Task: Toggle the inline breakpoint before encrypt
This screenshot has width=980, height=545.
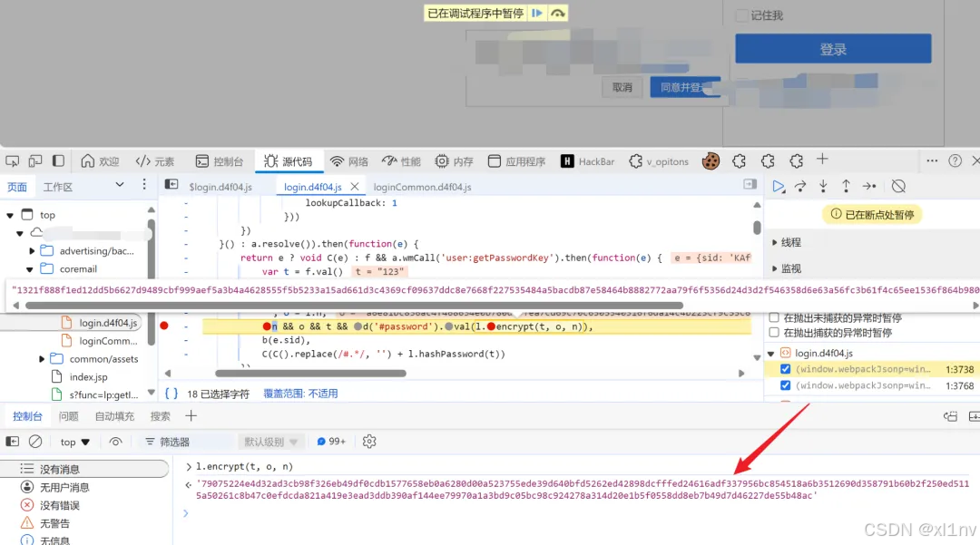Action: (x=491, y=326)
